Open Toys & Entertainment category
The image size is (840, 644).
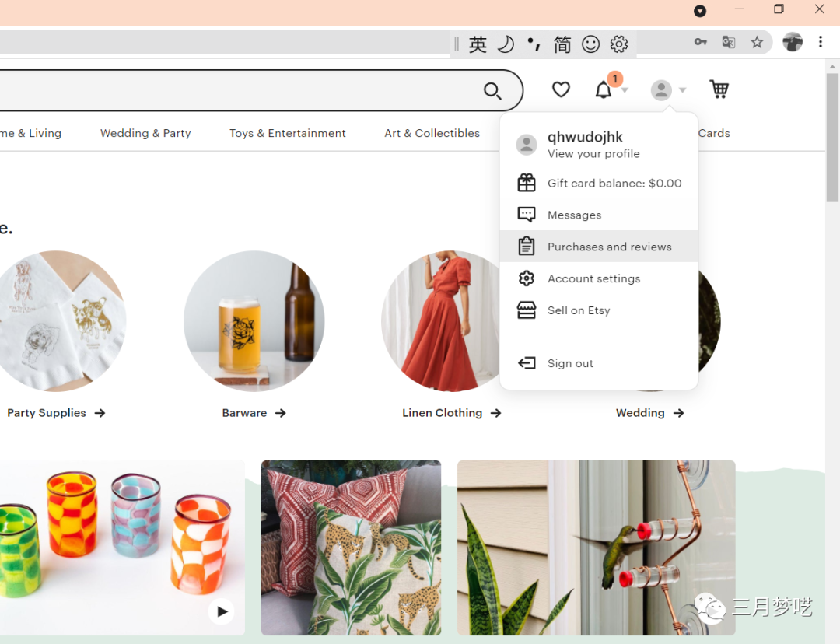click(288, 133)
